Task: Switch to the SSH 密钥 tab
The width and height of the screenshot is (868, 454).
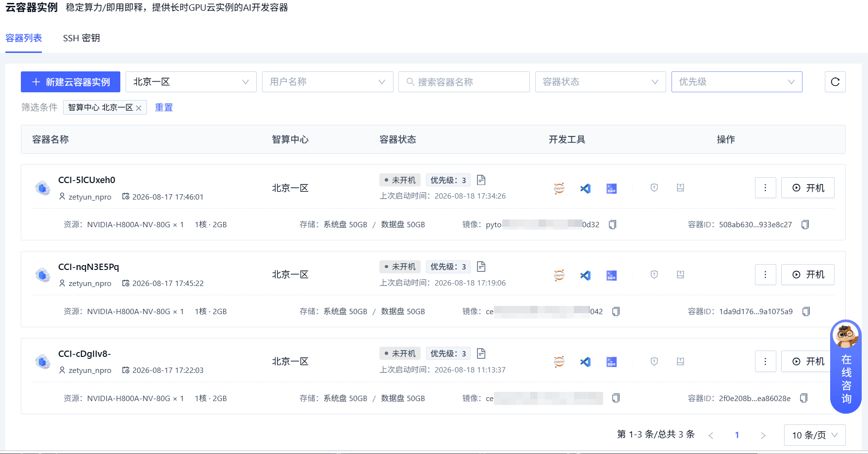Action: pyautogui.click(x=82, y=38)
